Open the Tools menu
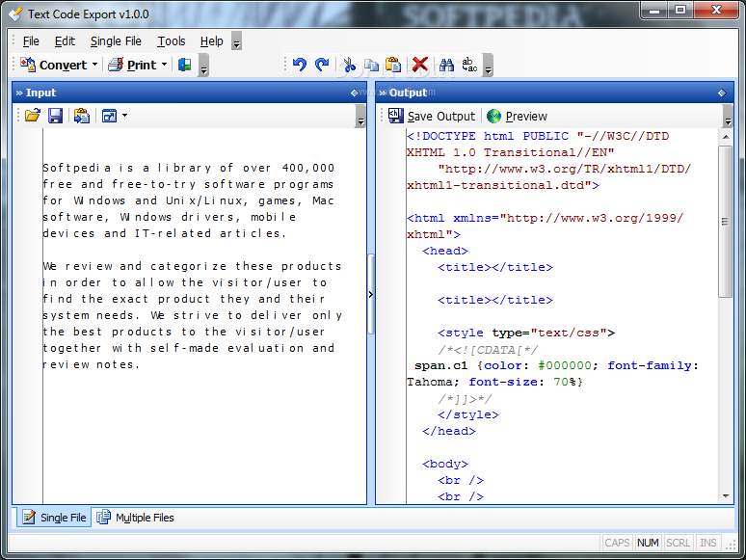Screen dimensions: 746x560 172,41
